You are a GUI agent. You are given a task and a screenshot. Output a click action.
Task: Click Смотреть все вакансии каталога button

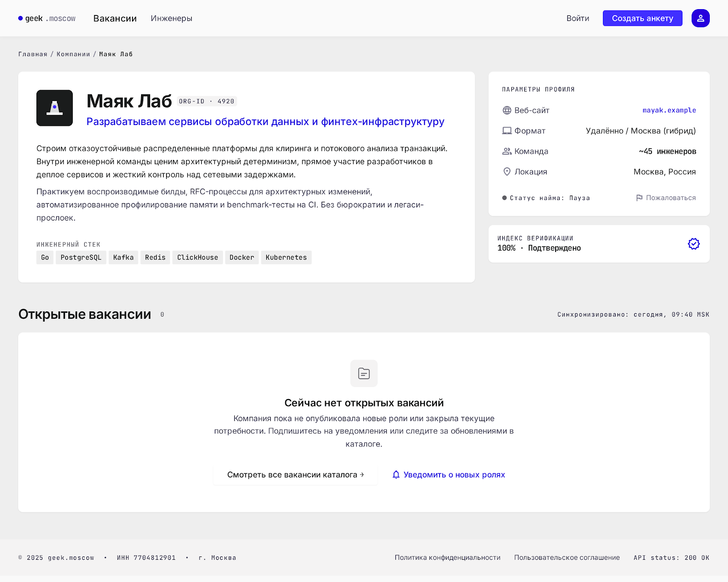click(x=295, y=475)
